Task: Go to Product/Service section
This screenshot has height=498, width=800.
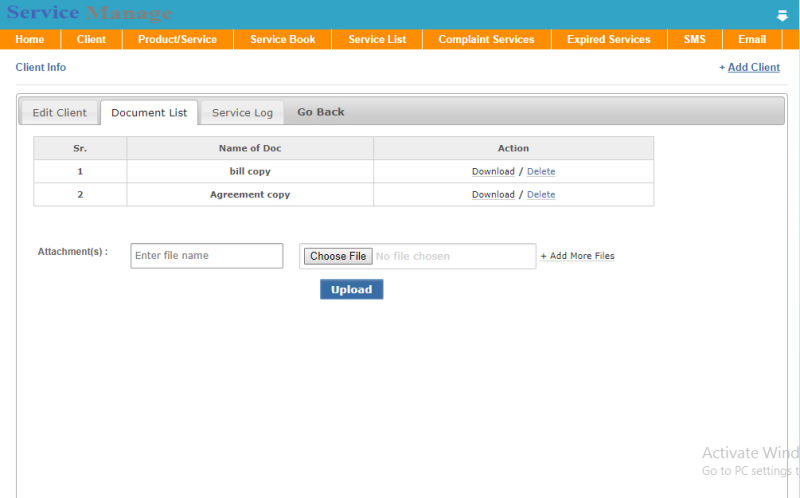Action: [x=177, y=39]
